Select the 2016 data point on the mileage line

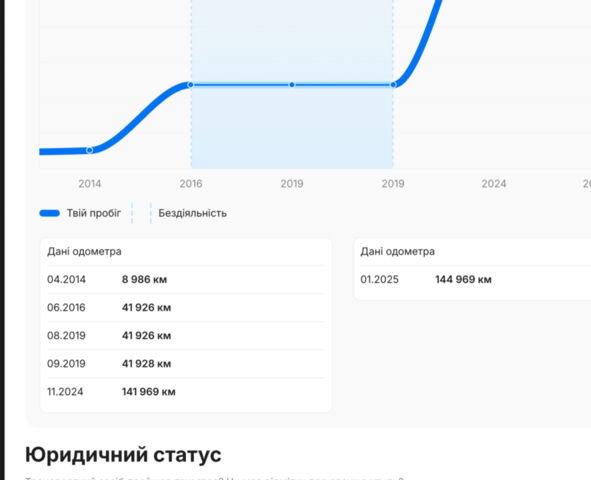tap(190, 85)
